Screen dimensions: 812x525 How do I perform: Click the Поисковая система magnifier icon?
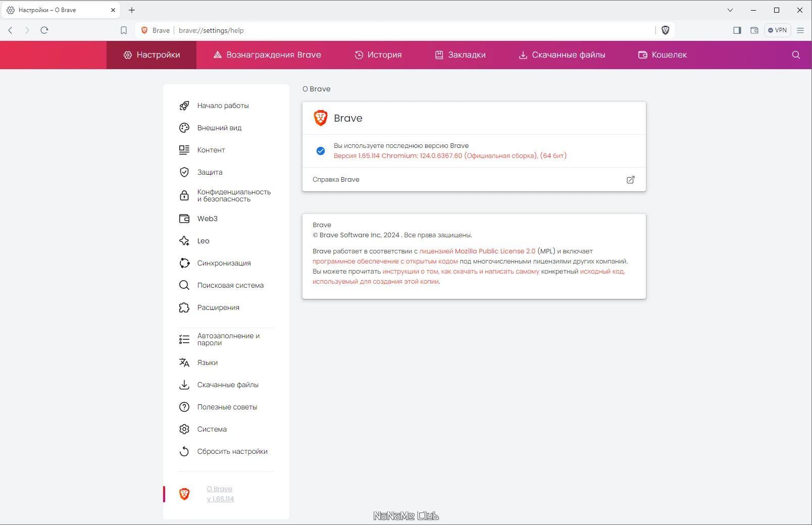click(184, 285)
